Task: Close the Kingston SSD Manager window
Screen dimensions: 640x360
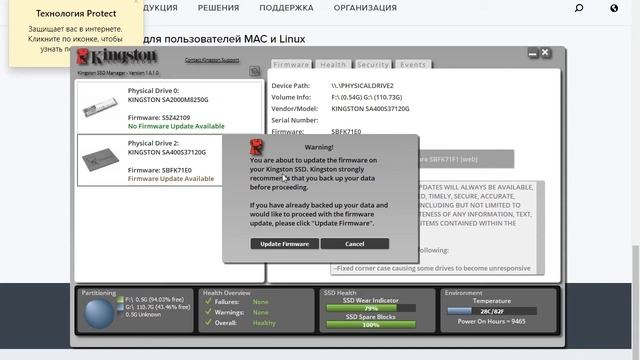Action: pyautogui.click(x=545, y=53)
